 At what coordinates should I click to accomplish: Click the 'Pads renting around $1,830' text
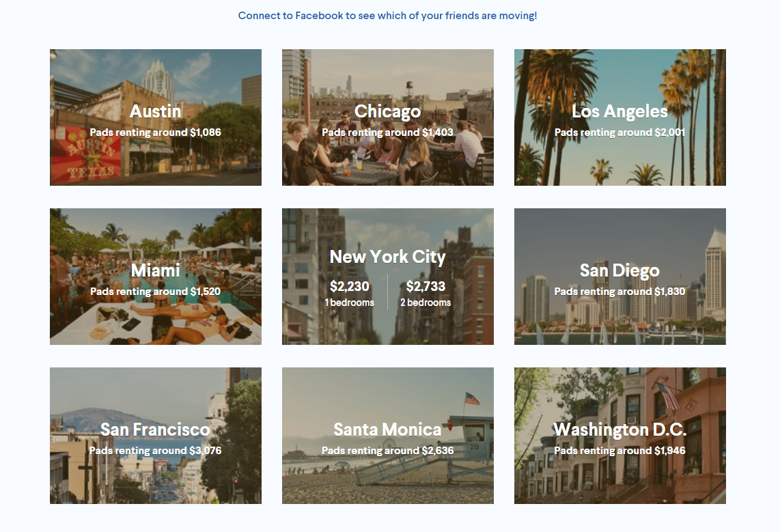[x=619, y=292]
